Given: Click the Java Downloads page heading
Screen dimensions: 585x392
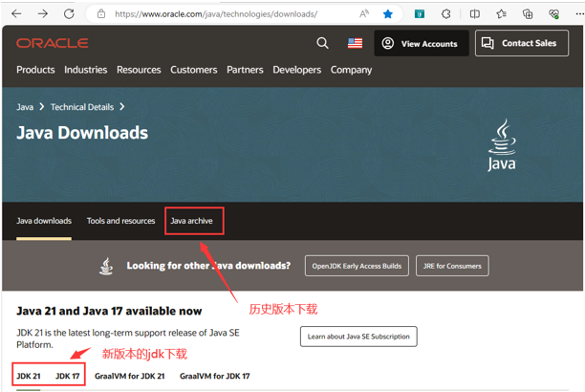Looking at the screenshot, I should click(x=82, y=133).
